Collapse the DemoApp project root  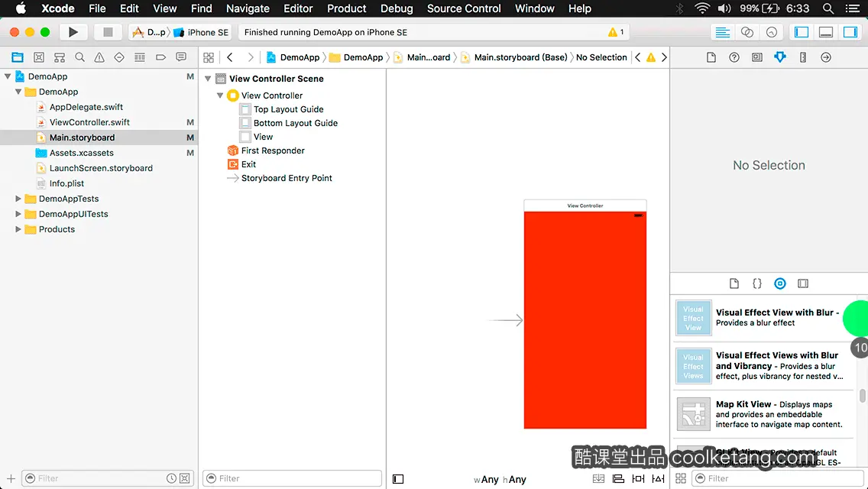8,76
